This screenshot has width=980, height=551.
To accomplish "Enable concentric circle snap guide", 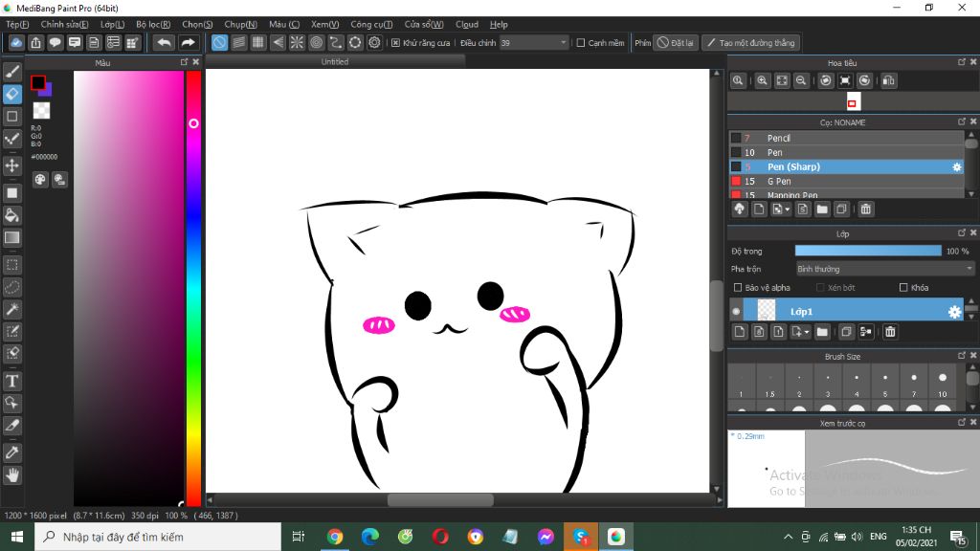I will point(316,42).
